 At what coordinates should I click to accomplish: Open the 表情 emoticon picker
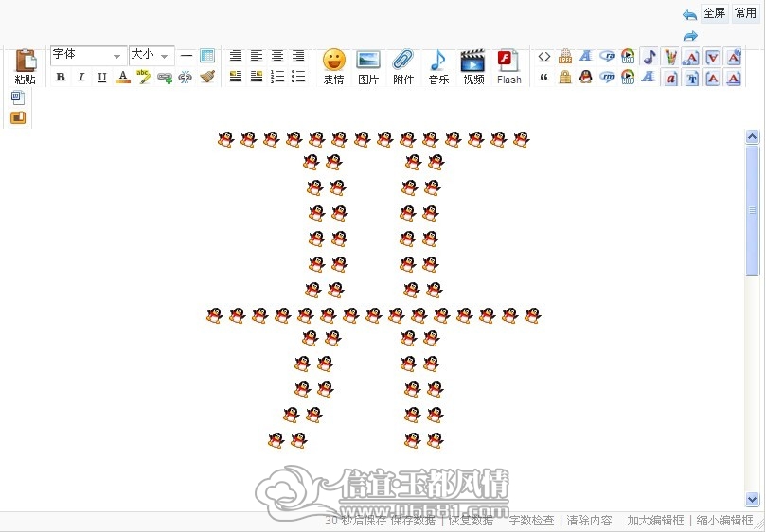click(334, 67)
